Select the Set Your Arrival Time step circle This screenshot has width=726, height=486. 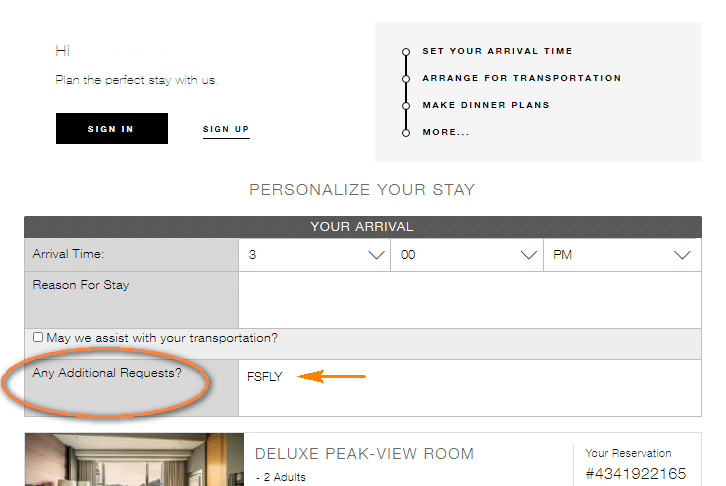tap(406, 51)
